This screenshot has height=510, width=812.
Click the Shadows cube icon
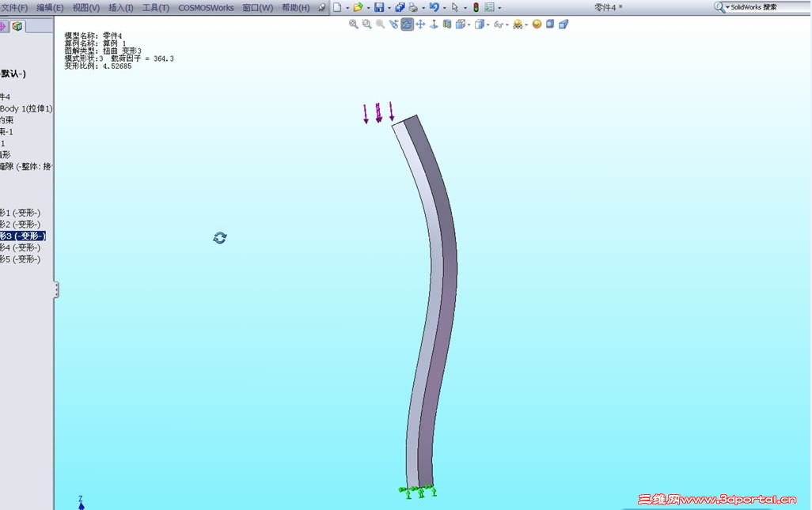pos(550,24)
